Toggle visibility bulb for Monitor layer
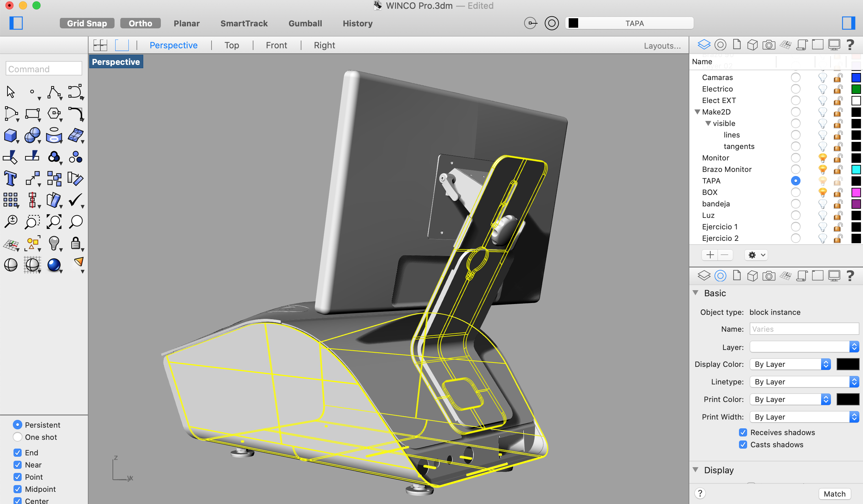The image size is (863, 504). [822, 158]
